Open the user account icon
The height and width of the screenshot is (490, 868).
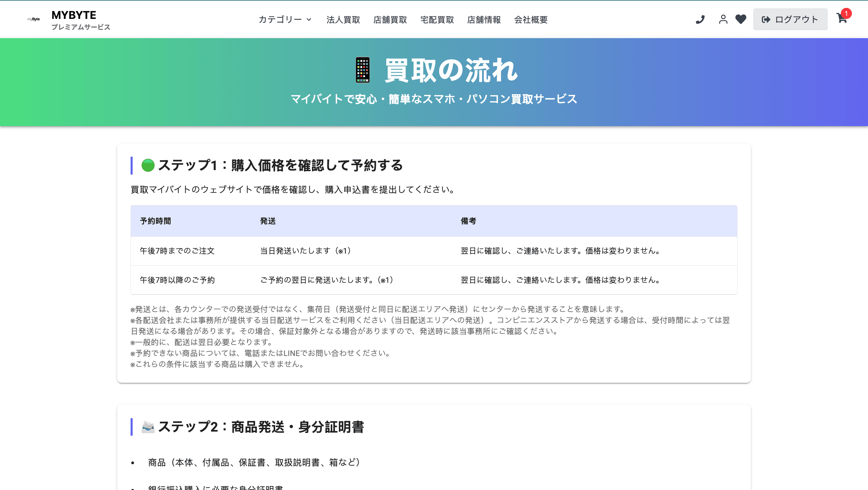tap(723, 20)
